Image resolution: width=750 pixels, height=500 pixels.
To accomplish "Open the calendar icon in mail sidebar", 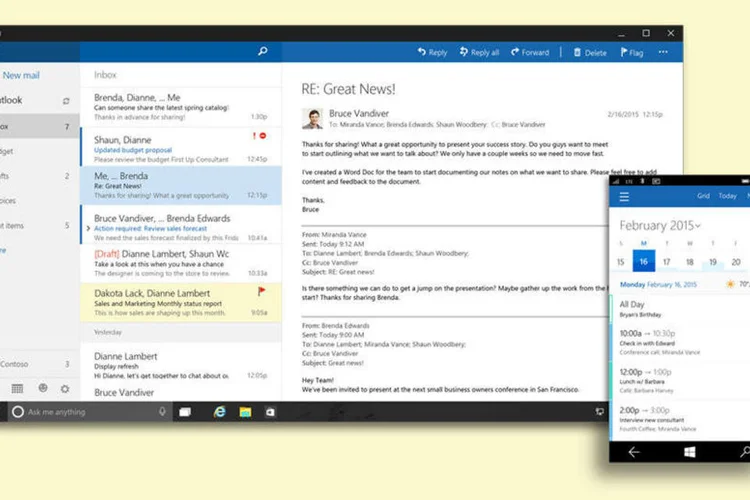I will click(x=17, y=389).
